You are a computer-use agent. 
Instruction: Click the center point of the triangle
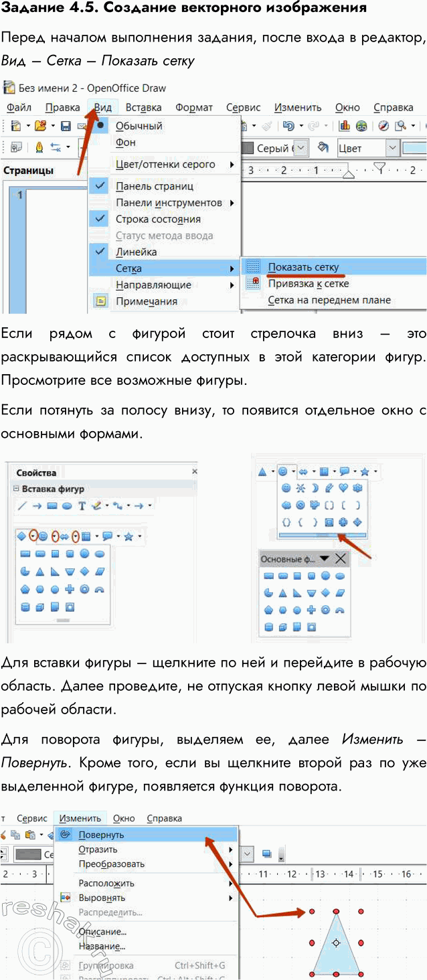click(x=336, y=943)
